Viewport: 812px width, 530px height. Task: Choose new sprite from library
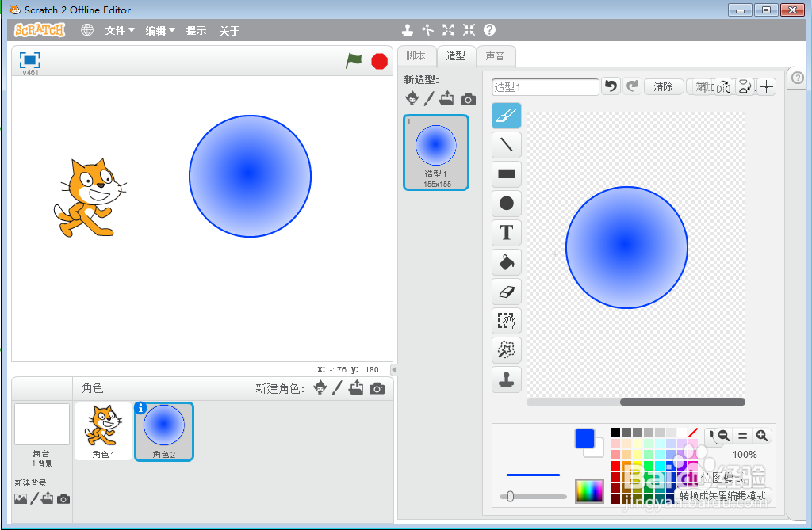pos(320,387)
